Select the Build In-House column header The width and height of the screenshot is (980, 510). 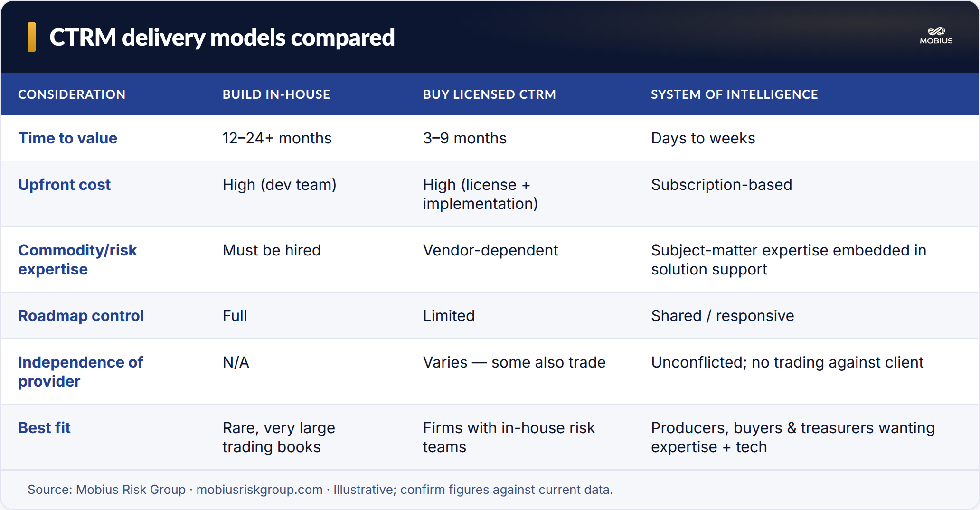pyautogui.click(x=276, y=94)
